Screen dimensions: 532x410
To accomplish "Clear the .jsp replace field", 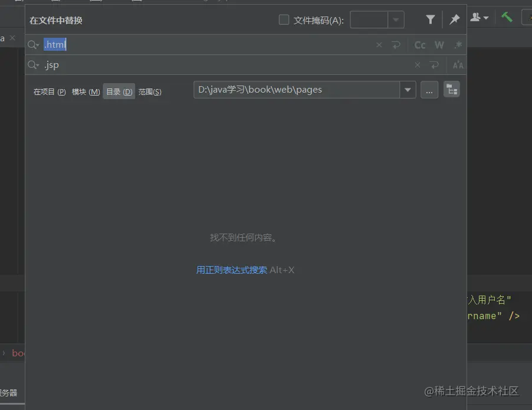I will [x=417, y=65].
